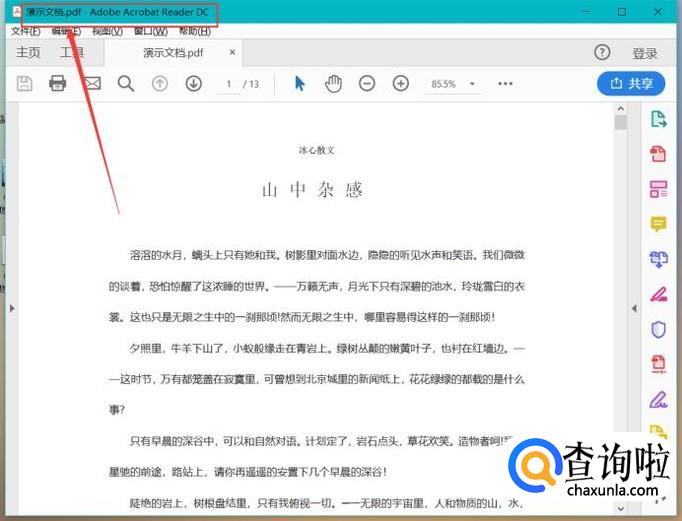682x521 pixels.
Task: Zoom in with plus icon
Action: 401,83
